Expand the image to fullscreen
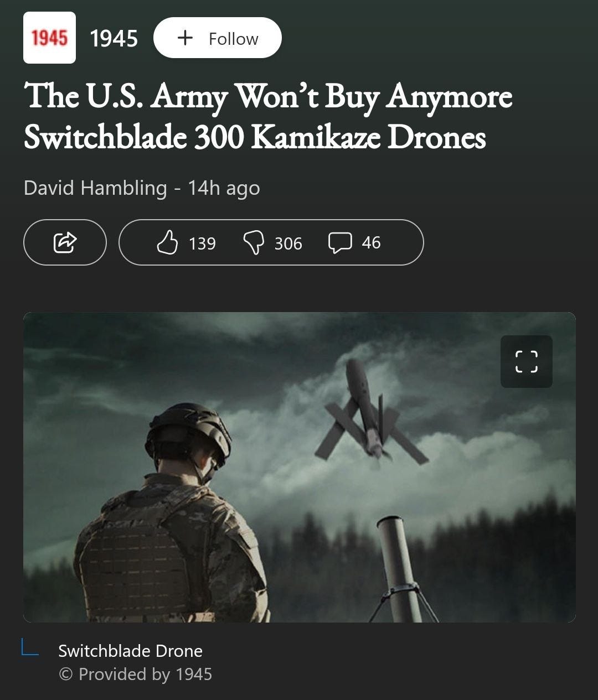Image resolution: width=598 pixels, height=700 pixels. point(527,361)
